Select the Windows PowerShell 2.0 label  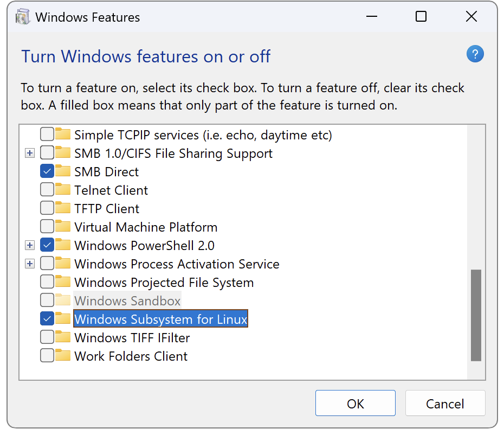tap(145, 246)
